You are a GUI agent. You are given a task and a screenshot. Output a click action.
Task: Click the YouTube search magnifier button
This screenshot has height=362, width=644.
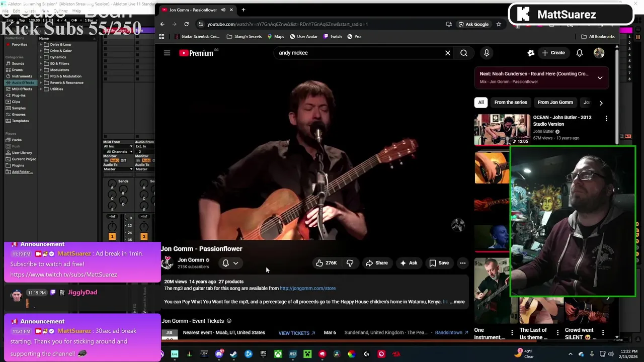coord(464,53)
